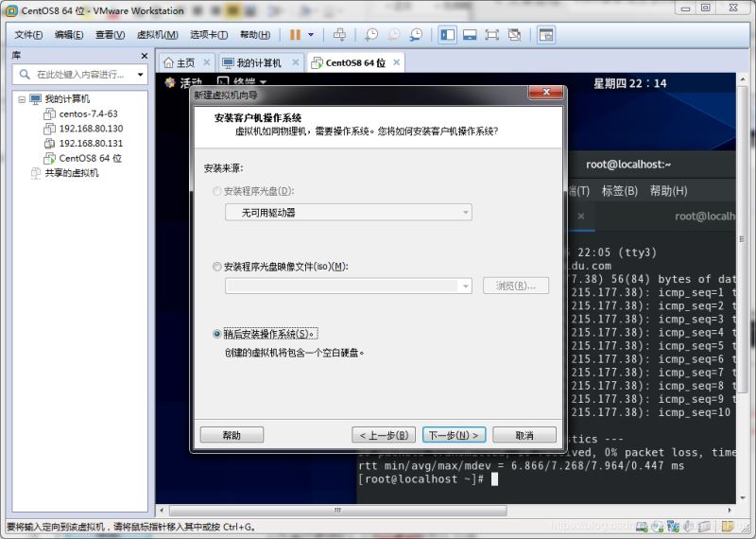Click the VM view scroll-right arrow
The height and width of the screenshot is (539, 756).
(730, 510)
